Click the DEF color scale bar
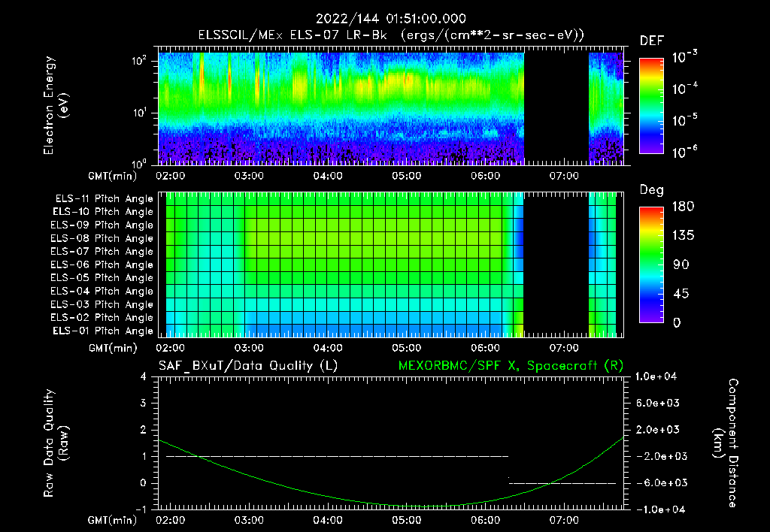Screen dimensions: 770x532 651,105
